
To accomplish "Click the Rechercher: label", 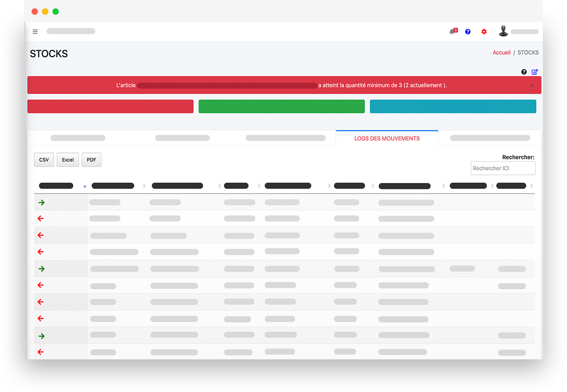I will click(518, 157).
